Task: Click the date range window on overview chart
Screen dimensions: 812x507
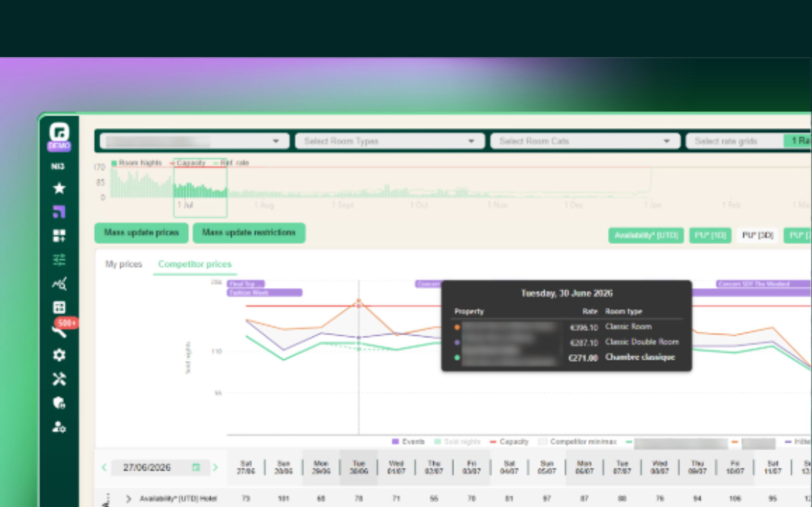Action: click(x=200, y=187)
